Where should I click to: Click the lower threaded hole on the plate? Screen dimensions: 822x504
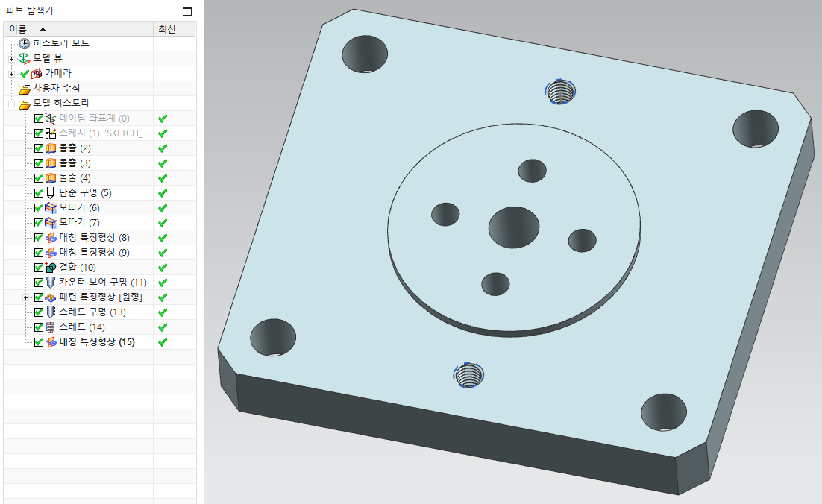pyautogui.click(x=468, y=375)
